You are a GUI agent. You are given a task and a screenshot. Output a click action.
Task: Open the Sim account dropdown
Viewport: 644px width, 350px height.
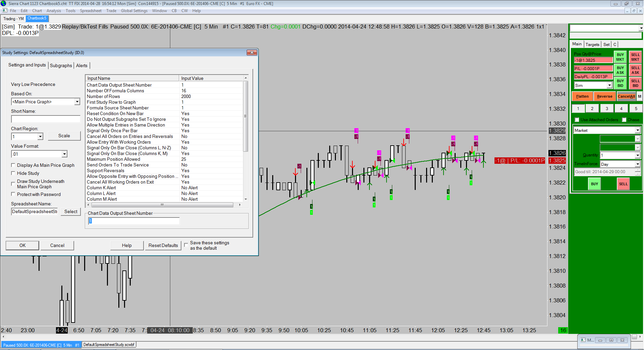click(x=609, y=86)
